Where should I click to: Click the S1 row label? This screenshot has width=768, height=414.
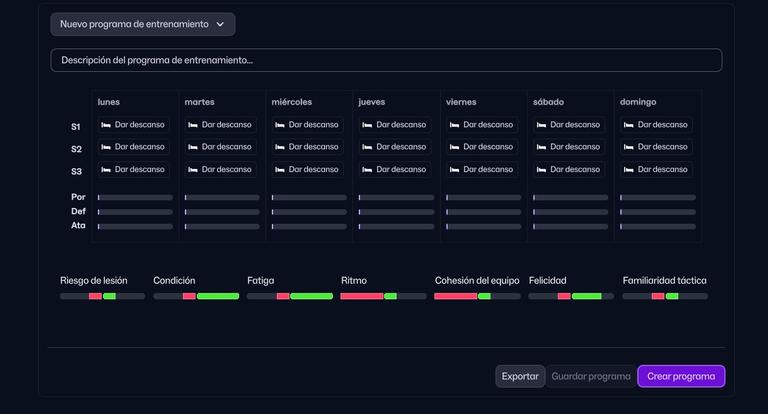pos(75,127)
